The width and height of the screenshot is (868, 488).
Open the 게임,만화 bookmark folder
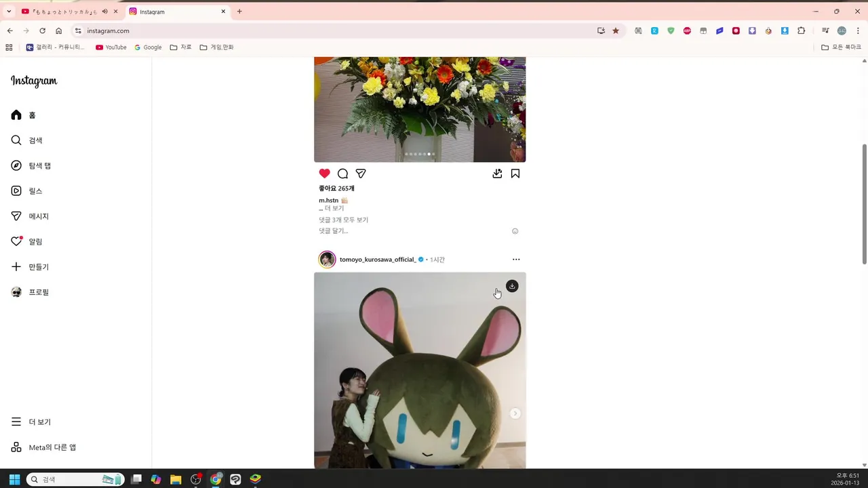point(216,47)
